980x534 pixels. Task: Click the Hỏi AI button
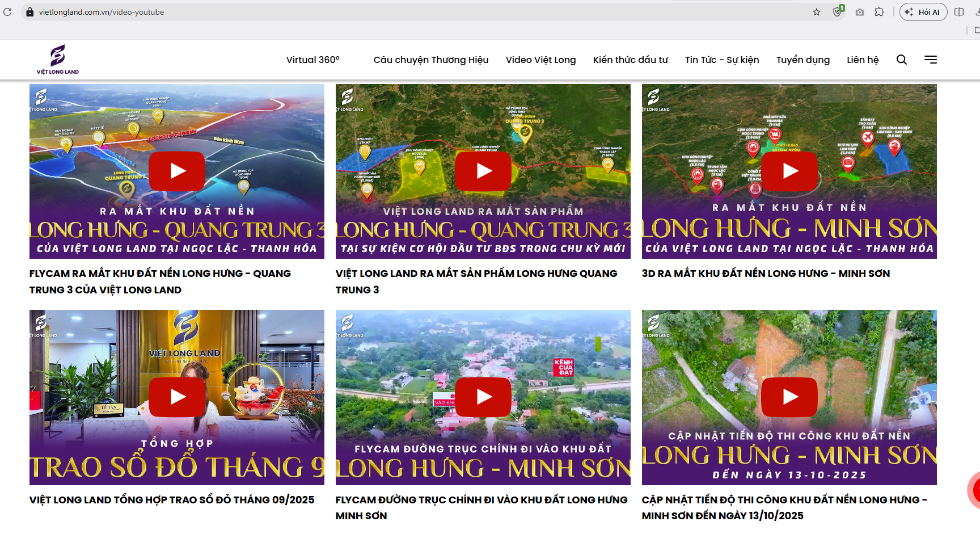click(923, 12)
